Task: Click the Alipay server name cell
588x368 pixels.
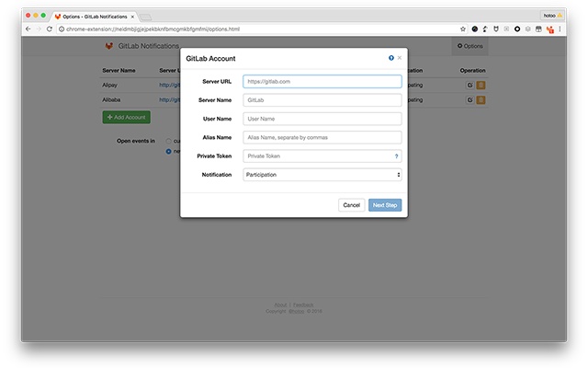Action: (x=109, y=85)
